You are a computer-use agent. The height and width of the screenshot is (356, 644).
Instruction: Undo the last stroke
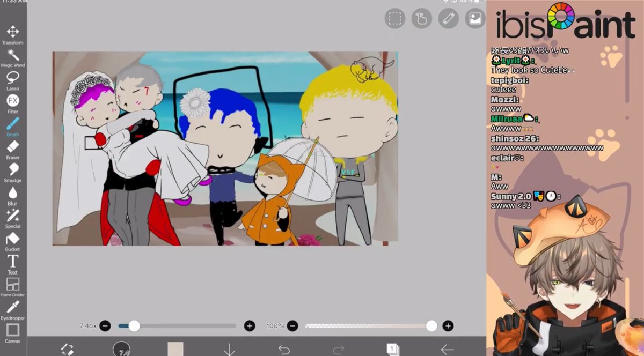[284, 350]
